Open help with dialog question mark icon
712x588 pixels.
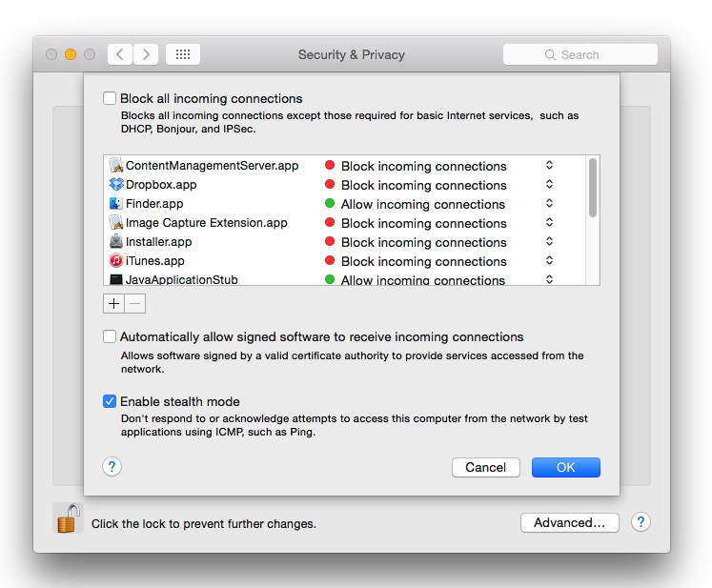point(112,467)
